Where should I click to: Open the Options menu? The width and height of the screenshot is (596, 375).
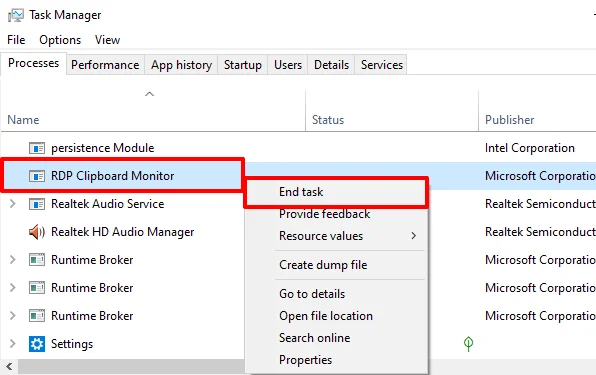coord(60,40)
